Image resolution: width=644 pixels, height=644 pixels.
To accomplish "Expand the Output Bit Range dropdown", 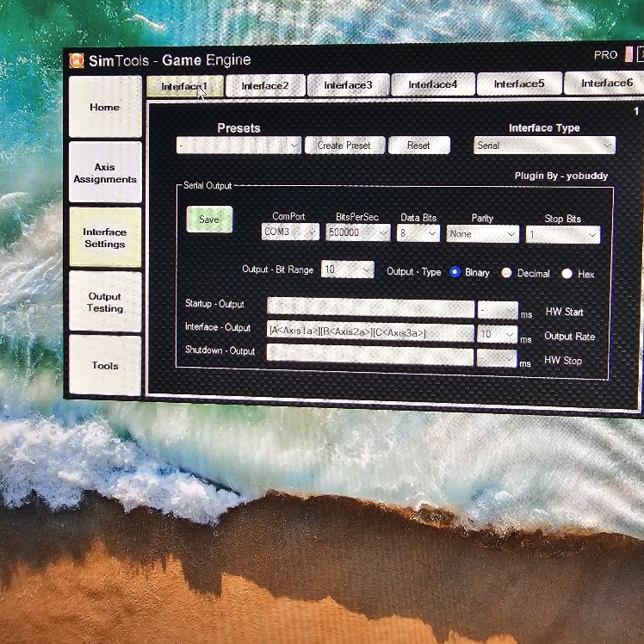I will (x=348, y=269).
